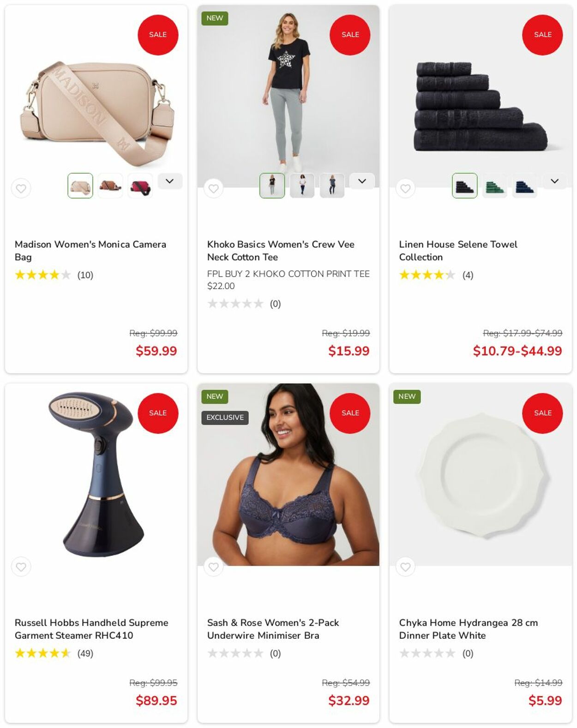Select the third Khoko tee variant thumbnail

tap(332, 186)
